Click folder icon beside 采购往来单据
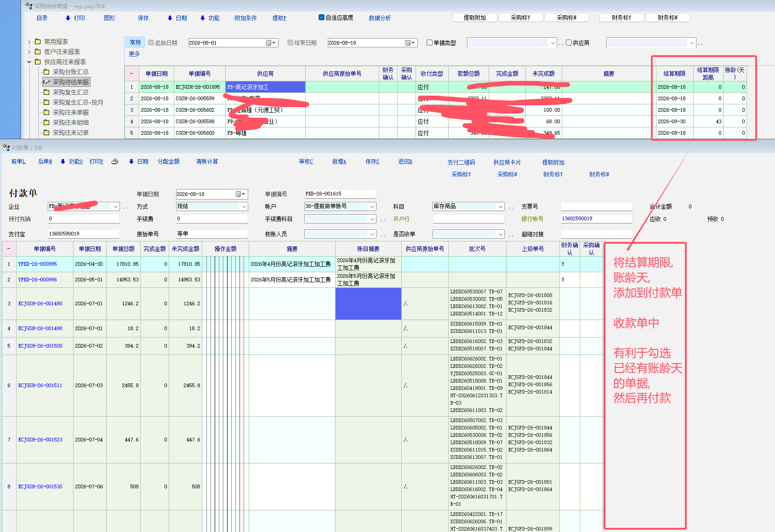 coord(46,112)
